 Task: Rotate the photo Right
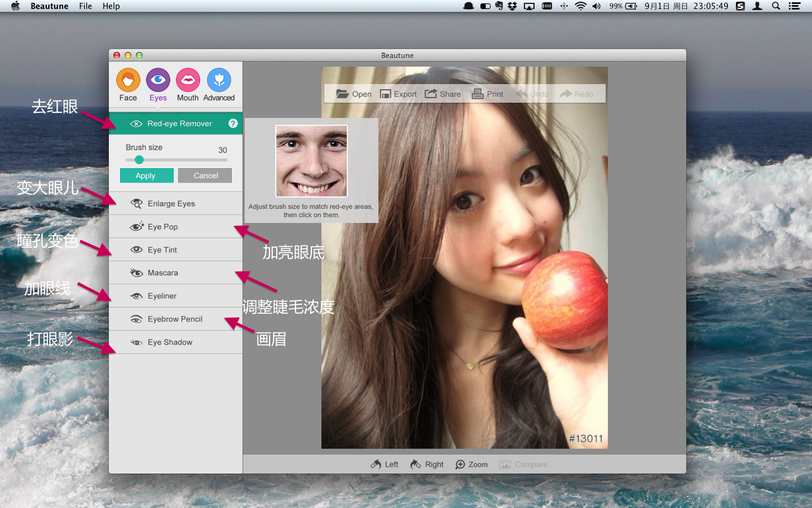(427, 465)
